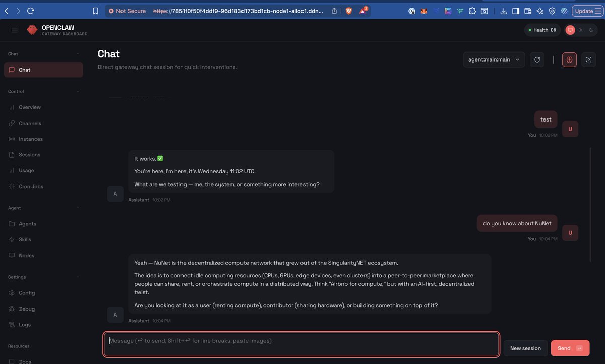Click the OpenClaw red lobster logo
This screenshot has height=364, width=605.
(x=32, y=30)
